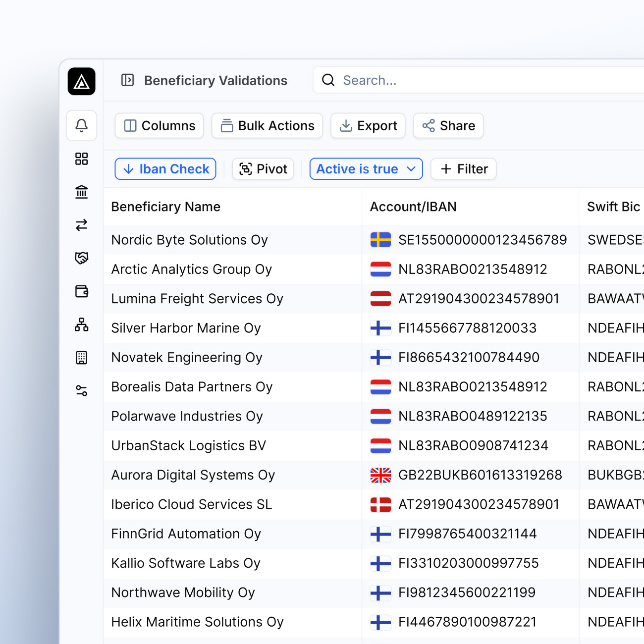Open transfers arrows icon in sidebar
This screenshot has height=644, width=644.
(x=82, y=225)
